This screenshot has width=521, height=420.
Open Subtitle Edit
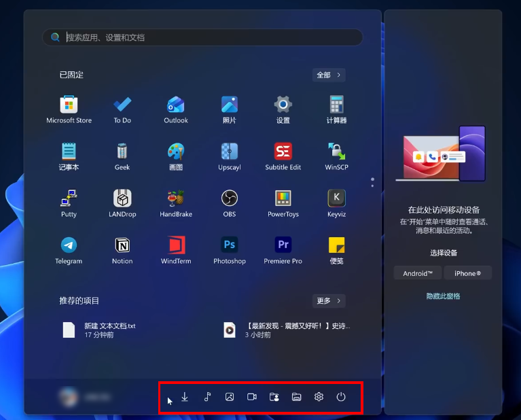[283, 156]
